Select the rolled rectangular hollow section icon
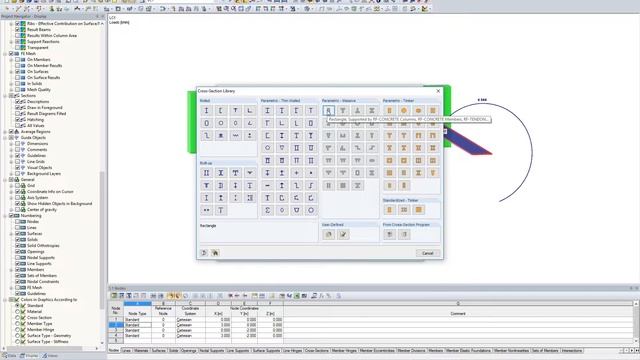Screen dimensions: 640x360 206,123
